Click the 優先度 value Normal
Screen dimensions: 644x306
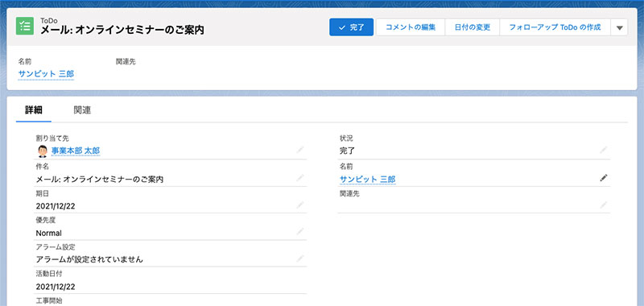click(x=49, y=234)
